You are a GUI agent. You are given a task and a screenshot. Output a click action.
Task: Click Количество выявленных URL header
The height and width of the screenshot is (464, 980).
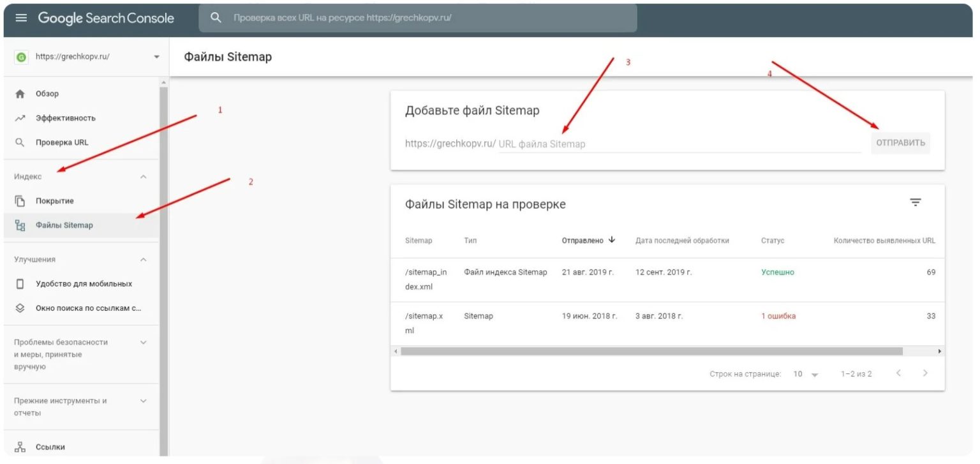pos(884,241)
